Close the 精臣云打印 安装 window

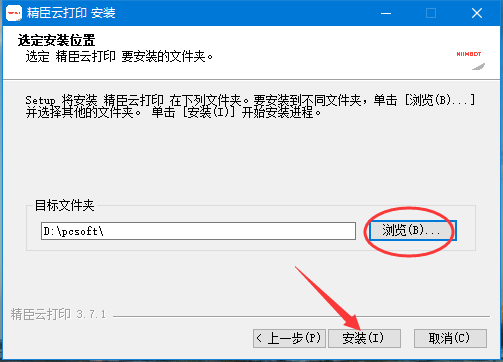pyautogui.click(x=477, y=13)
